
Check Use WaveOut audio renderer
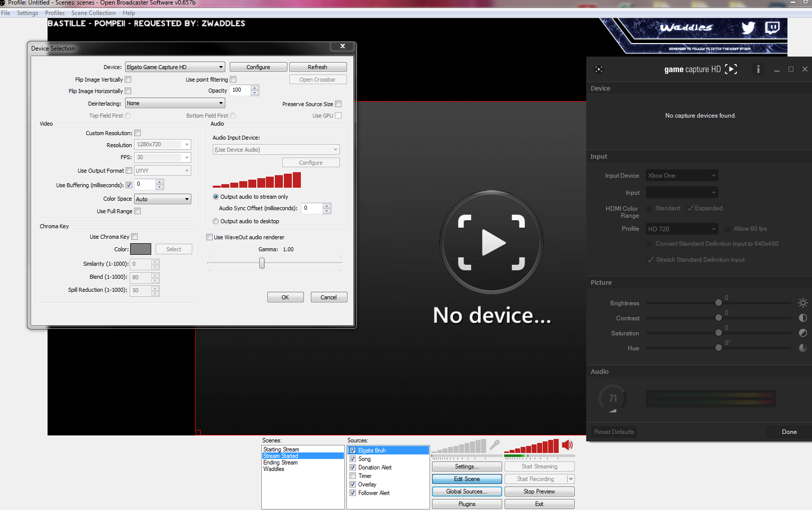pos(210,237)
